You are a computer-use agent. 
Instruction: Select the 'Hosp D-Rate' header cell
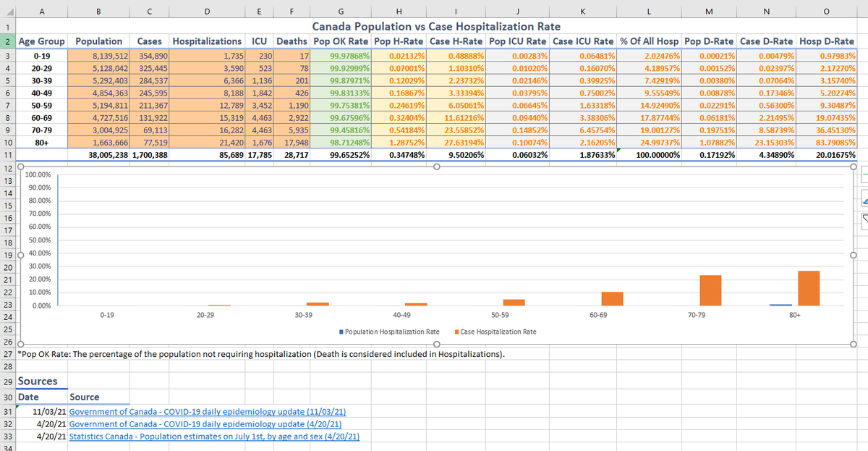(x=826, y=41)
